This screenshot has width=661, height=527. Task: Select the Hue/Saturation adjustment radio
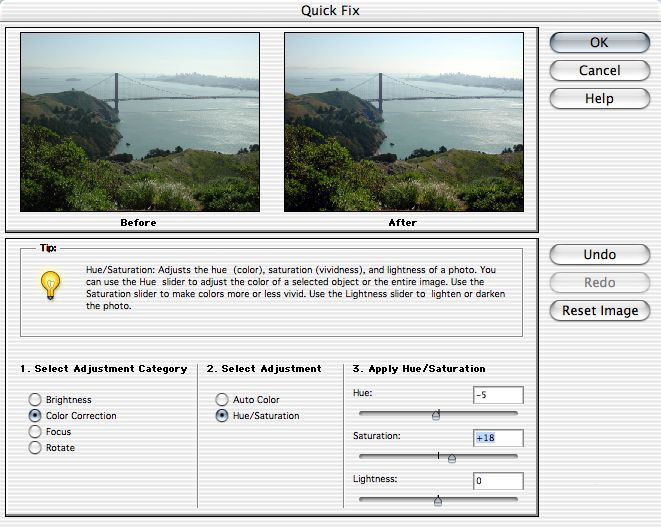[x=222, y=416]
